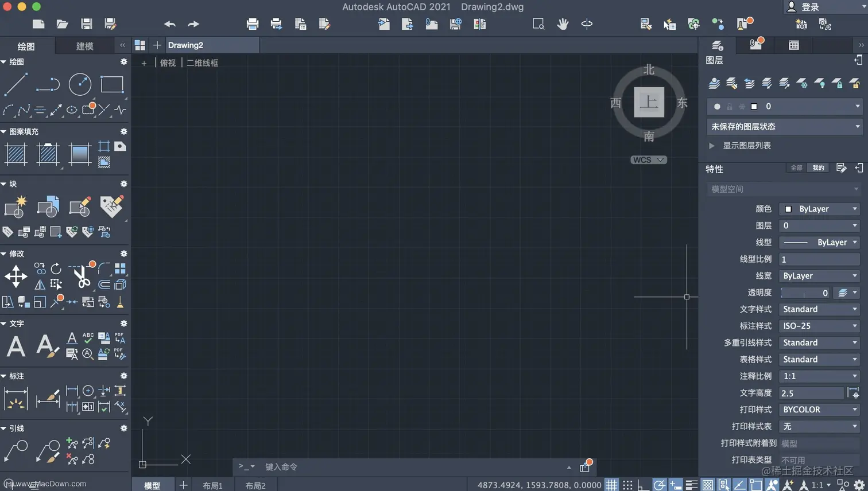Viewport: 868px width, 491px height.
Task: Open the unsaved layer state dropdown
Action: (784, 127)
